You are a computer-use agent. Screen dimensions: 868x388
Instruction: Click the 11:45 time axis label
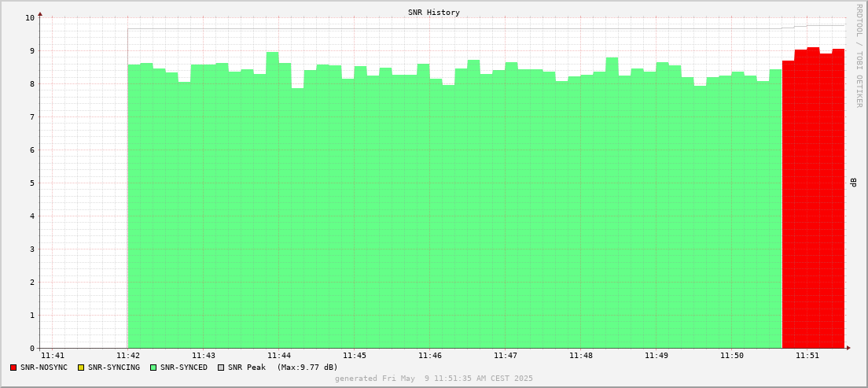pos(355,355)
